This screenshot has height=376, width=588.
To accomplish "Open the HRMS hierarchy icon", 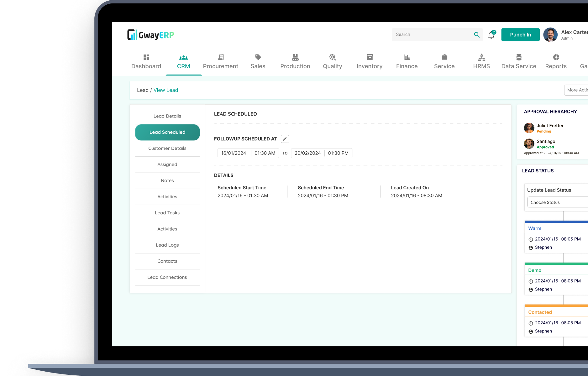I will click(481, 57).
